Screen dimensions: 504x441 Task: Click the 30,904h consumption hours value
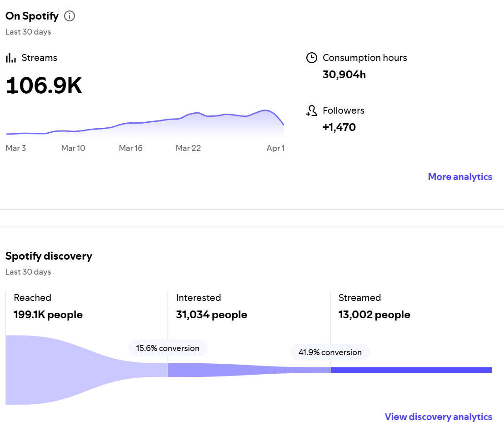pos(344,75)
